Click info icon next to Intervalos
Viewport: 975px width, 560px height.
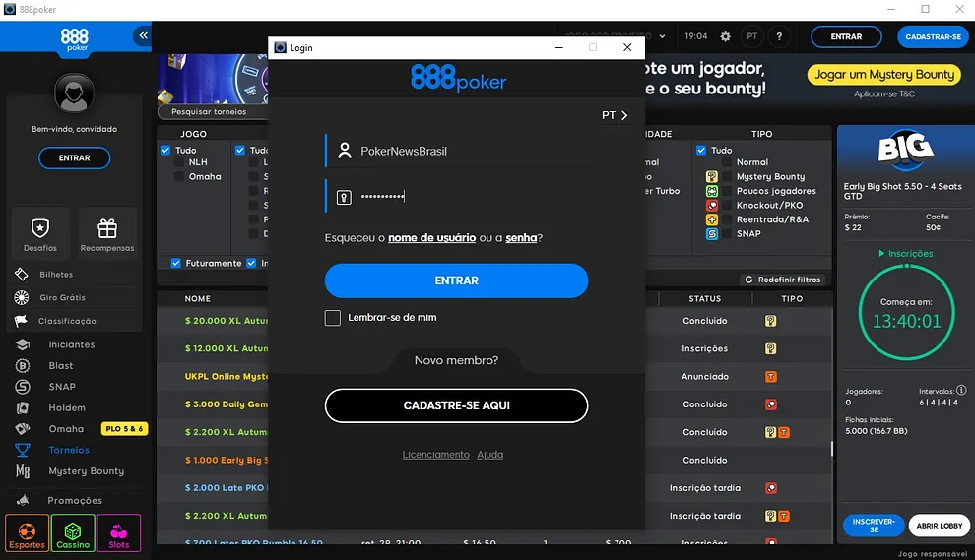[961, 391]
